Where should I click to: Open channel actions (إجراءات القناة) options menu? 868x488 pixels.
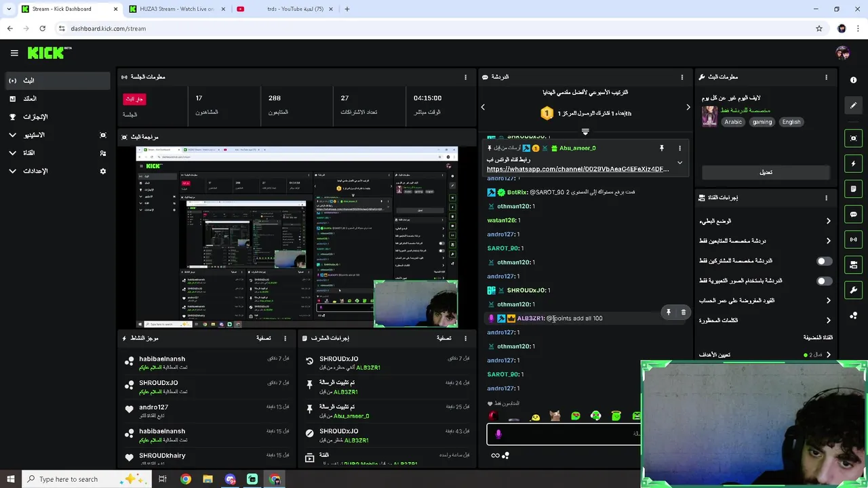pos(826,198)
